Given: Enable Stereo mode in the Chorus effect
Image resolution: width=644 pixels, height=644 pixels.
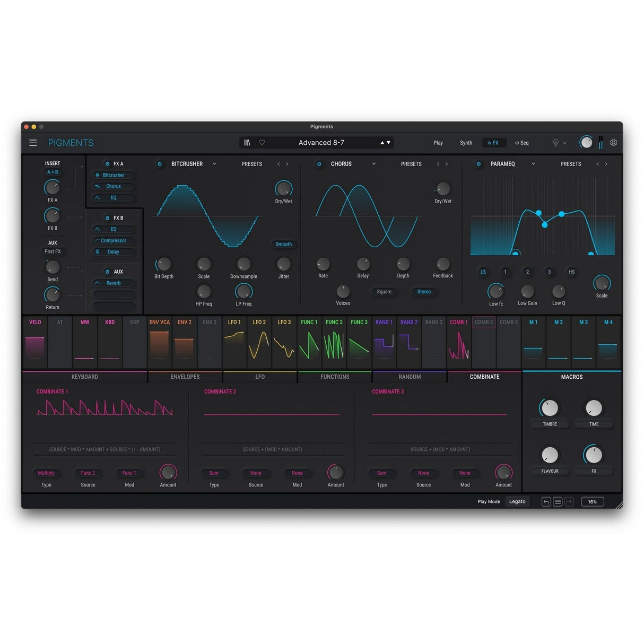Looking at the screenshot, I should pyautogui.click(x=424, y=291).
